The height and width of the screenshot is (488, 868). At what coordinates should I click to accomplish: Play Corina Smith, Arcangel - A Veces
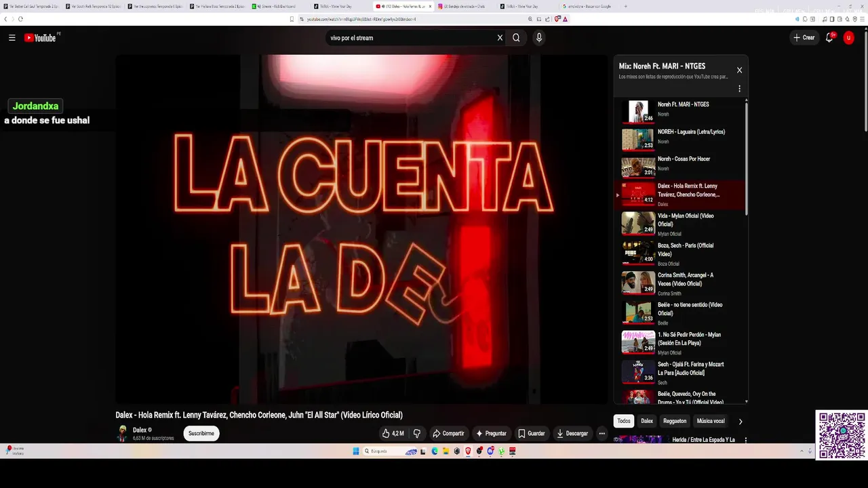[678, 283]
